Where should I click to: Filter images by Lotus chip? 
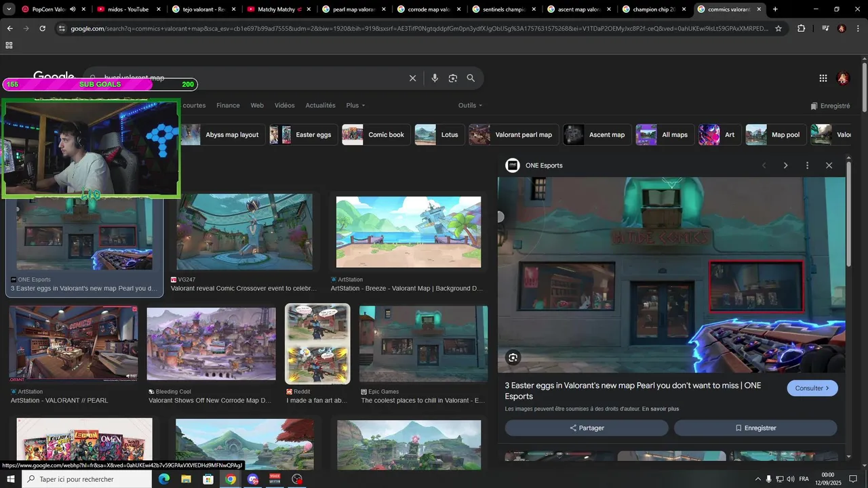click(439, 135)
